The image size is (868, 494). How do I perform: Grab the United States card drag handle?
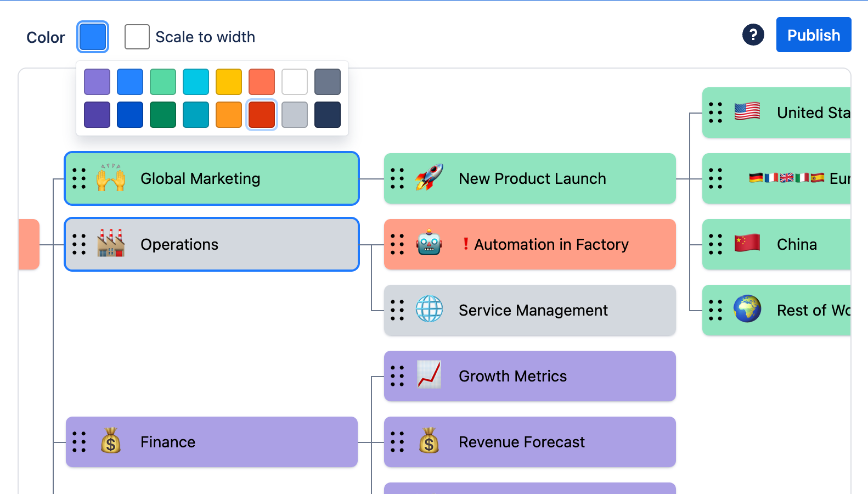715,113
